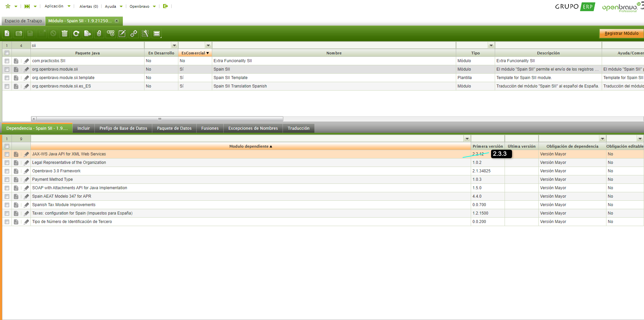The width and height of the screenshot is (644, 320).
Task: Tick the org.openbravo.module.sii.es_ES row checkbox
Action: (7, 86)
